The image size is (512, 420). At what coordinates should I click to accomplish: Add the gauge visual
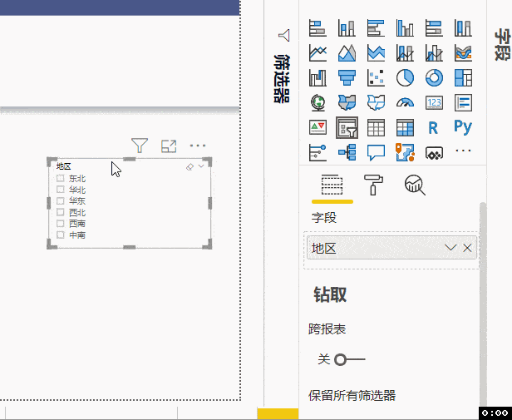tap(405, 102)
